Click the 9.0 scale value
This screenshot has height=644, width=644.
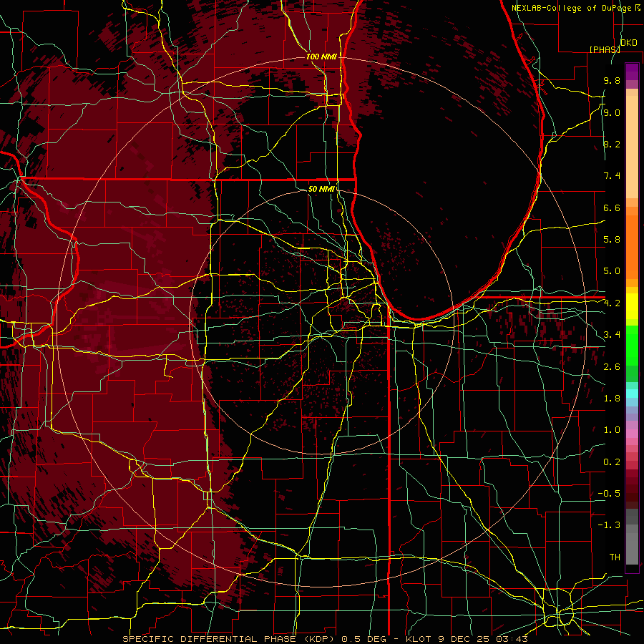pos(612,112)
